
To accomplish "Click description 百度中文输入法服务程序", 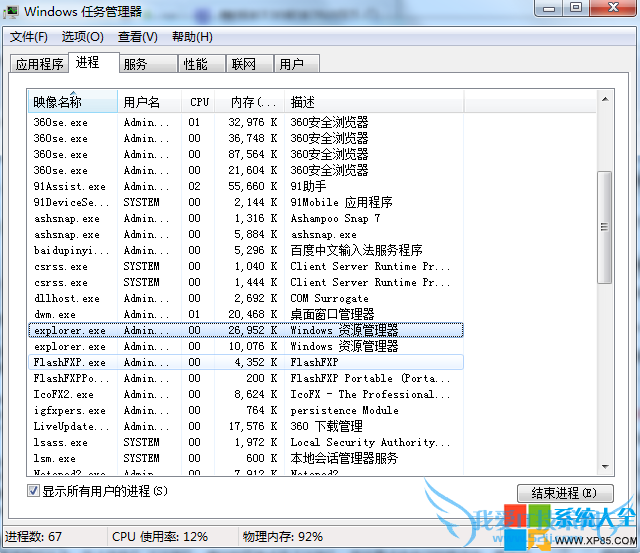I will (x=356, y=250).
